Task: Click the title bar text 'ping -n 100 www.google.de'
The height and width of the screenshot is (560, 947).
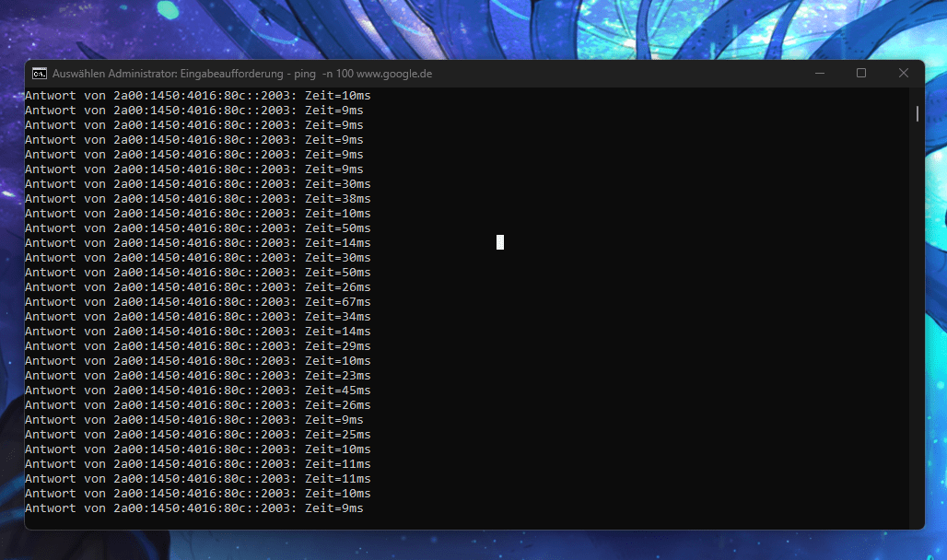Action: 363,74
